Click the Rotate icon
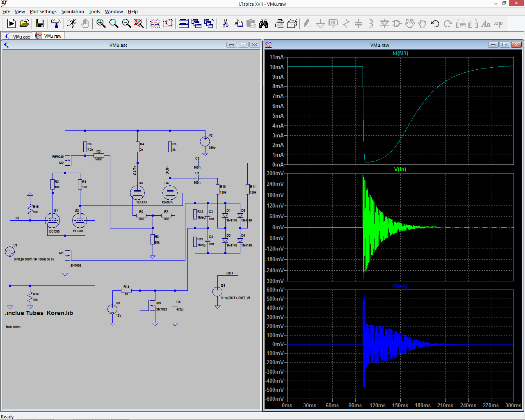Viewport: 525px width, 420px height. 460,23
